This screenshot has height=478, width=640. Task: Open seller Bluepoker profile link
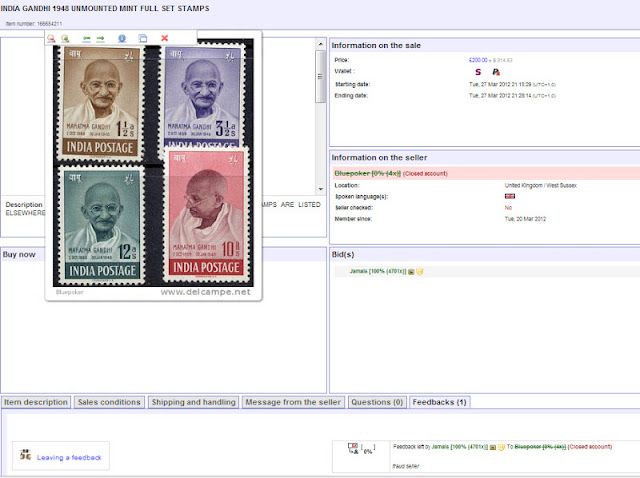click(x=367, y=173)
